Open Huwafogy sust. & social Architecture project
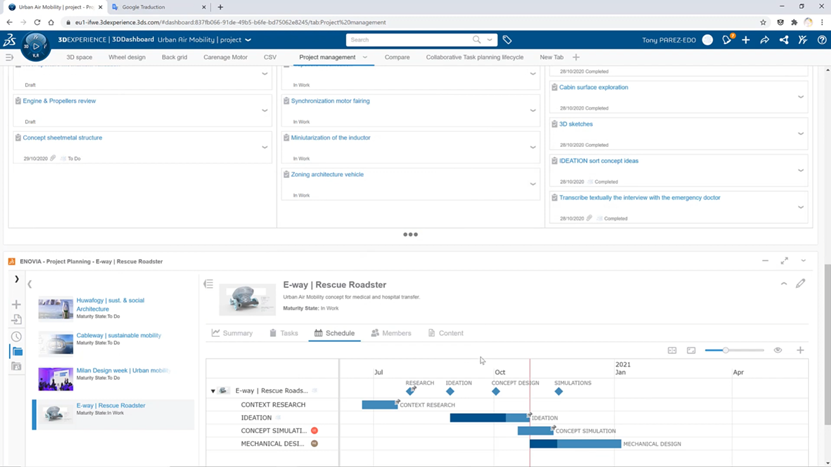831x467 pixels. tap(110, 304)
